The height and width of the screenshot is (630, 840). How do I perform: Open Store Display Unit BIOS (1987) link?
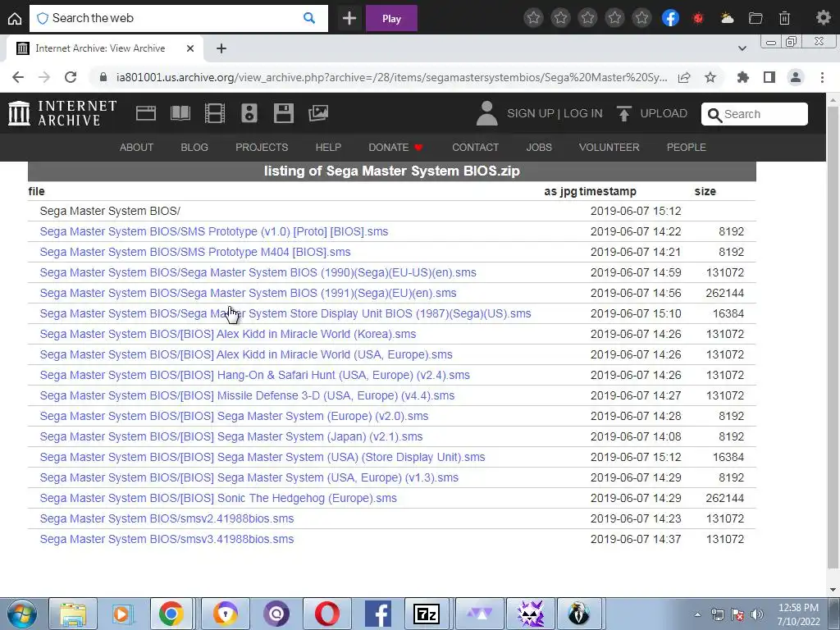[285, 313]
